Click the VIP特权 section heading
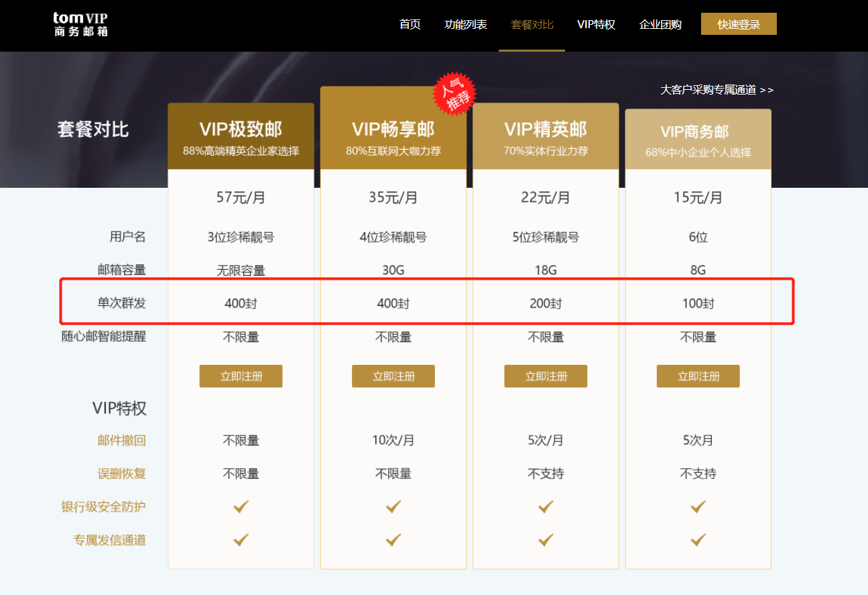 (119, 409)
